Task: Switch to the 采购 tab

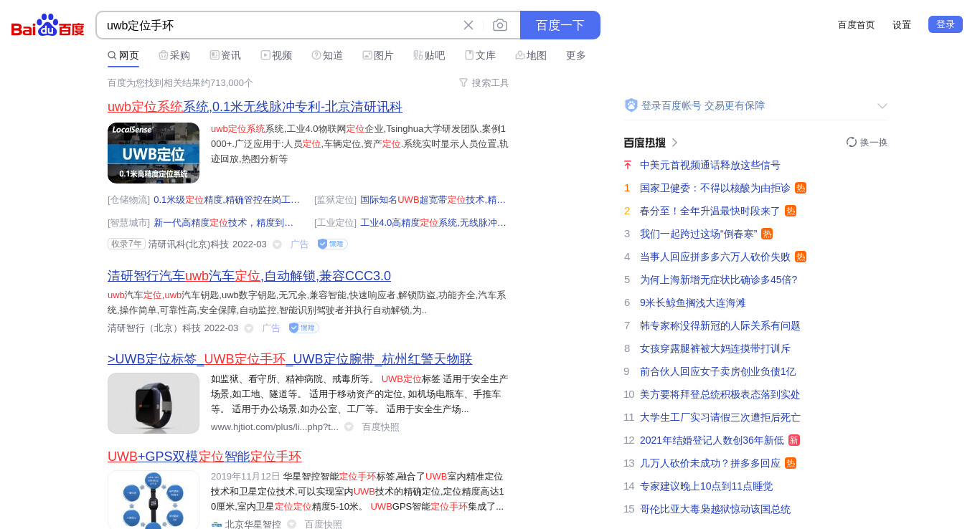Action: pos(174,55)
